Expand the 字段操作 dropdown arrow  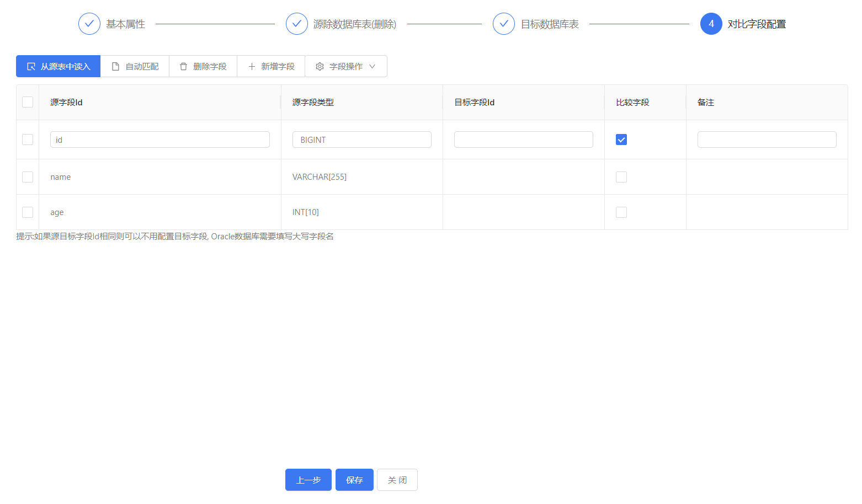(x=373, y=66)
